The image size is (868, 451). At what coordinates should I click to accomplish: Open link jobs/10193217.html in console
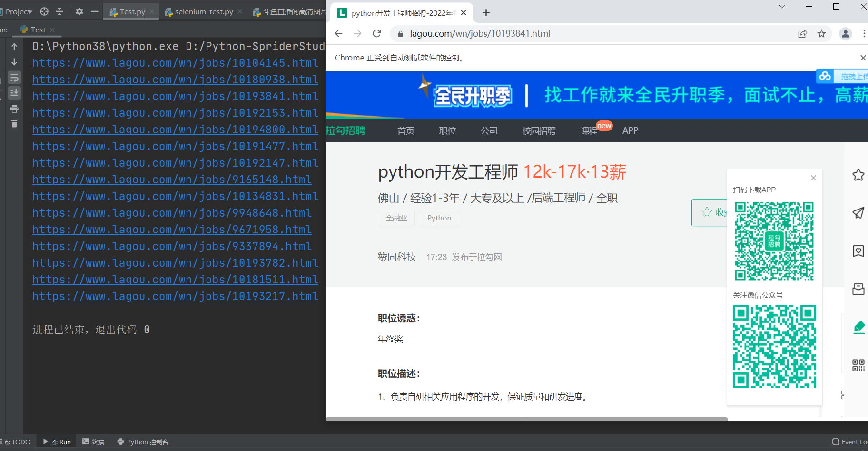(175, 296)
